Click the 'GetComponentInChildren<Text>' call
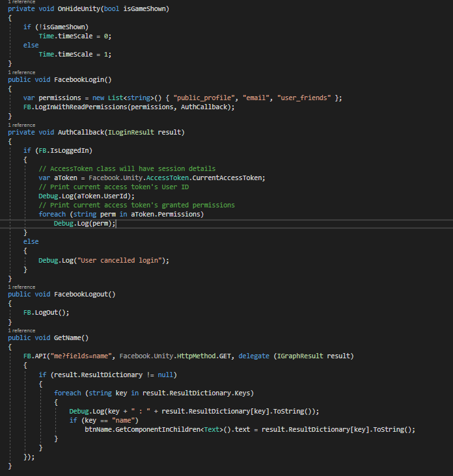The height and width of the screenshot is (476, 453). click(169, 430)
